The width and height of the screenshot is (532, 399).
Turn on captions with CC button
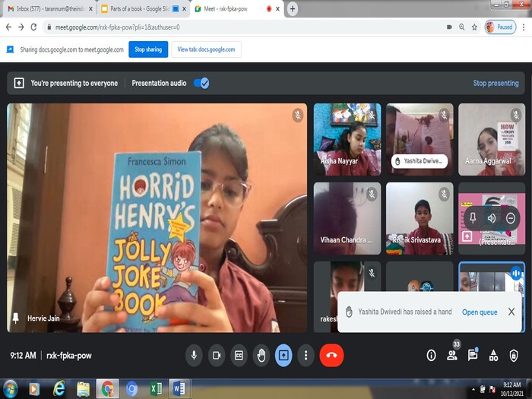pos(239,355)
